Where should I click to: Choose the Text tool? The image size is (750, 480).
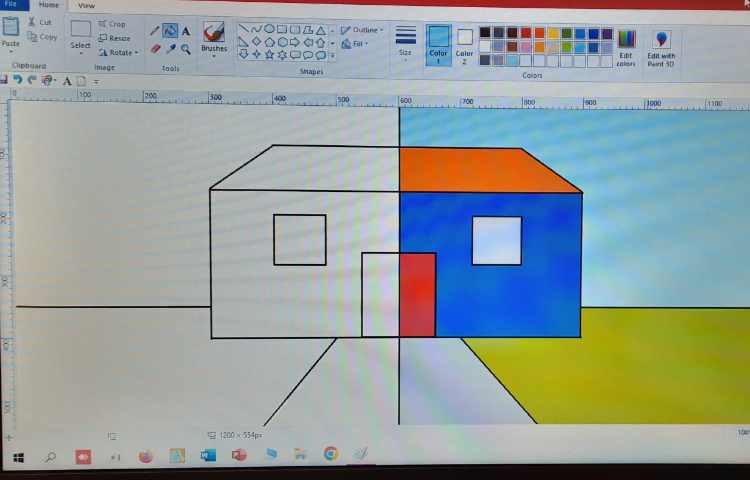(x=186, y=31)
